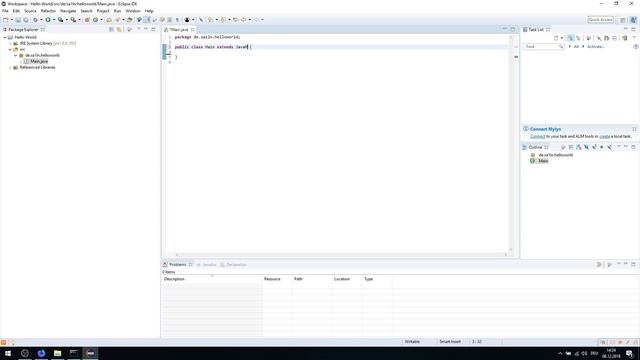The image size is (640, 360).
Task: Toggle Link with Editor in Package Explorer
Action: pos(119,29)
